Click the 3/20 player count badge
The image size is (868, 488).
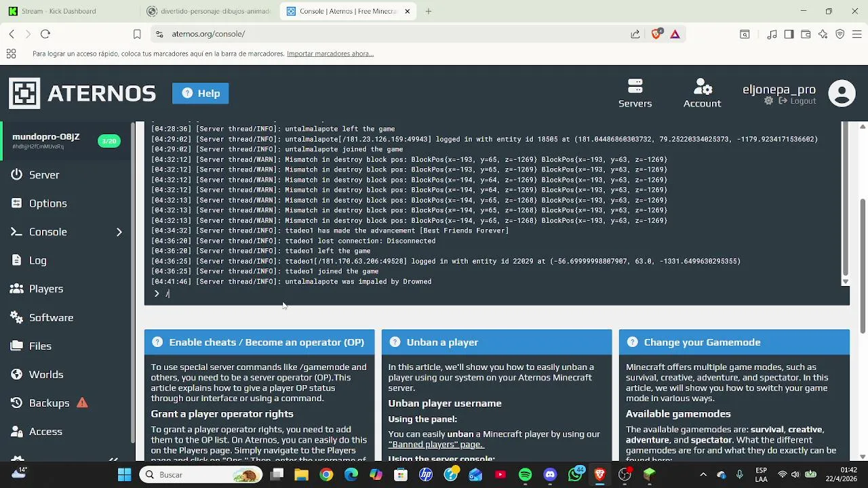pos(108,141)
